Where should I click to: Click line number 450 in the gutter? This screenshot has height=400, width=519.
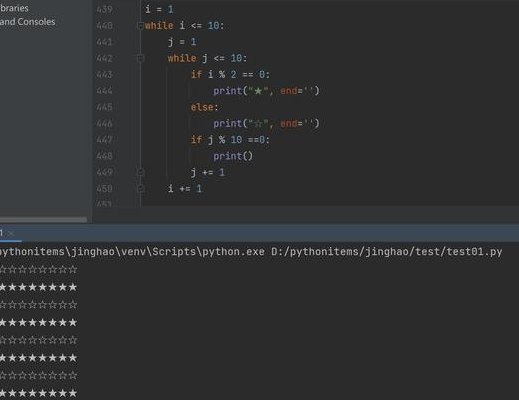[x=104, y=189]
